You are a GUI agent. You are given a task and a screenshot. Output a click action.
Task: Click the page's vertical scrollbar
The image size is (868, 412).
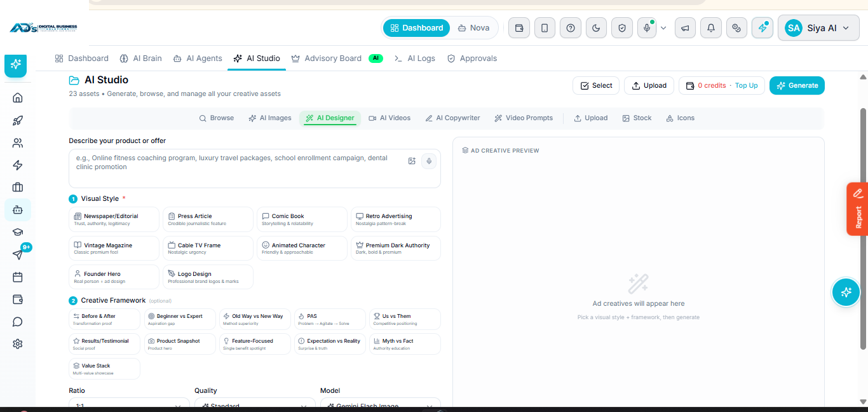tap(863, 229)
